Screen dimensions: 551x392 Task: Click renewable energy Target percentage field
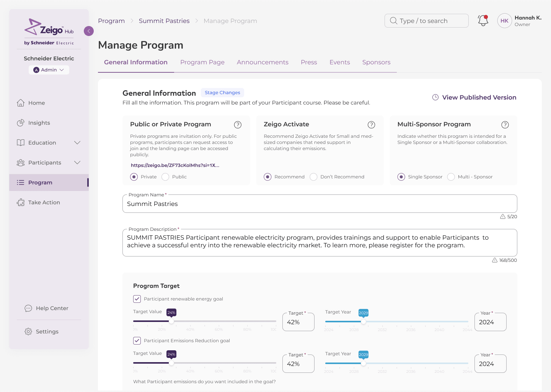[298, 322]
